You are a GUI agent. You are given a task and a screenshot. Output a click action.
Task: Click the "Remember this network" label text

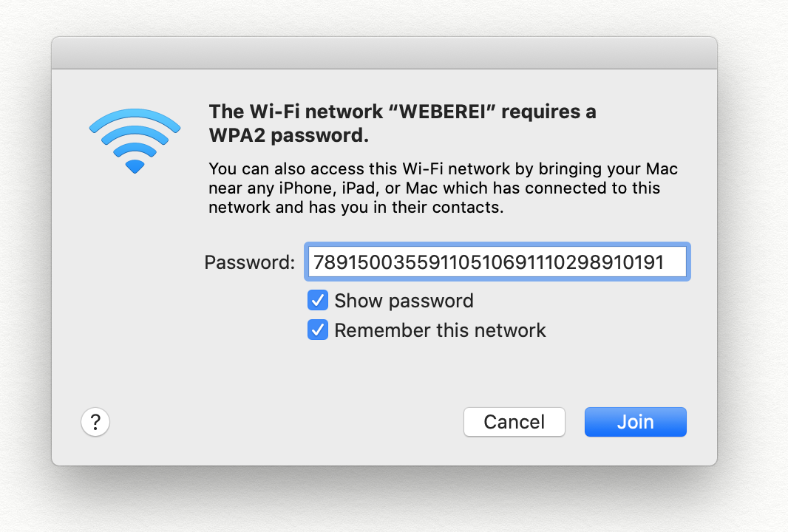(x=440, y=330)
